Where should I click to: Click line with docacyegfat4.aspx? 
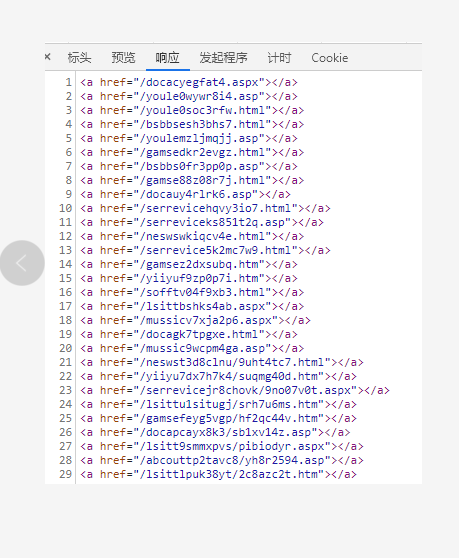click(x=189, y=83)
